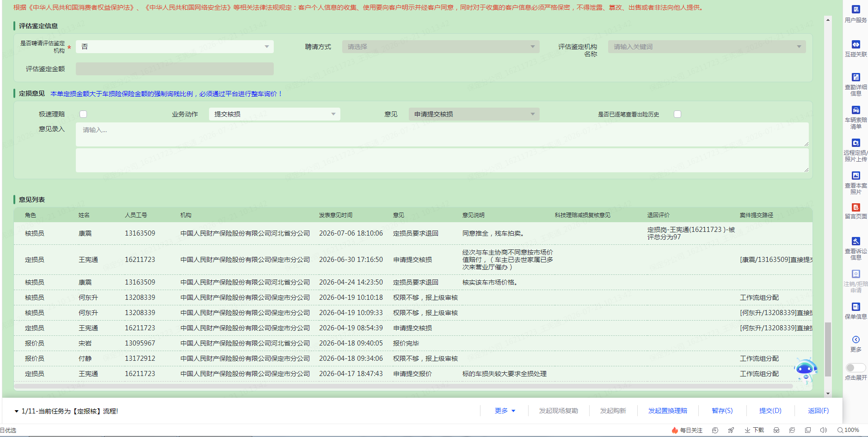Open the 下载 download manager

[x=754, y=430]
